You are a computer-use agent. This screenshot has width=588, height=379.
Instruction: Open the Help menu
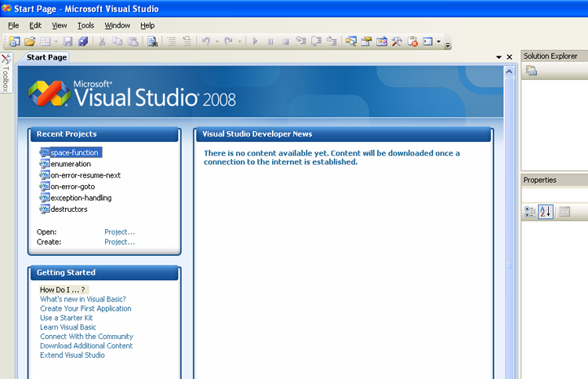[x=147, y=26]
